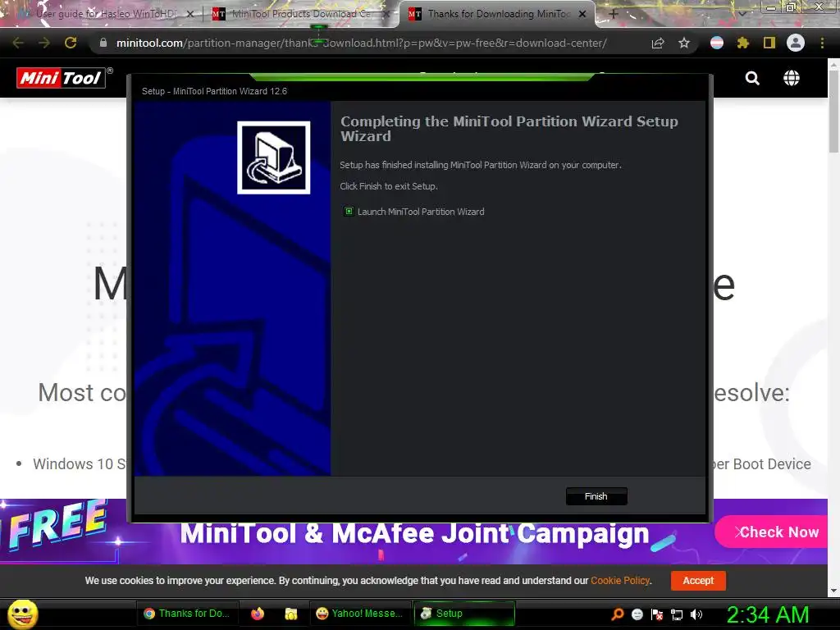
Task: Reload the current page
Action: click(x=71, y=43)
